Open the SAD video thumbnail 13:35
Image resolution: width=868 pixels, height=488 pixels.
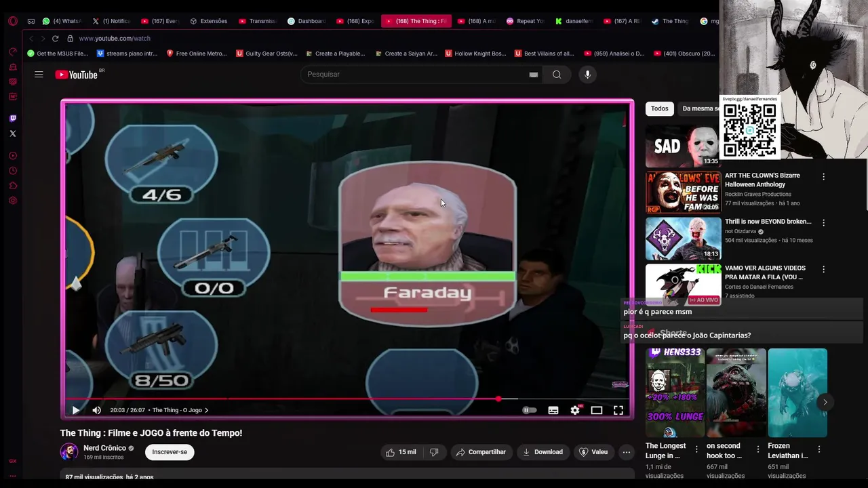pos(683,146)
